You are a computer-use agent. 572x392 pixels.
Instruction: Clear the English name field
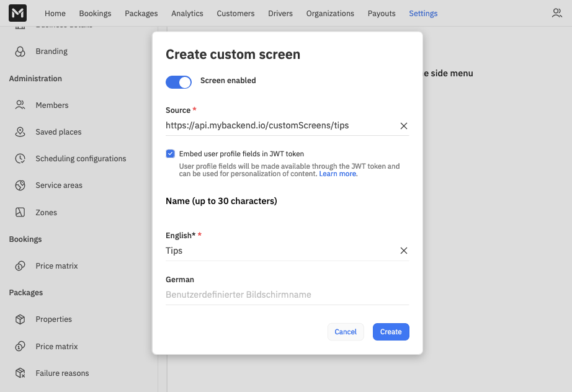click(403, 251)
